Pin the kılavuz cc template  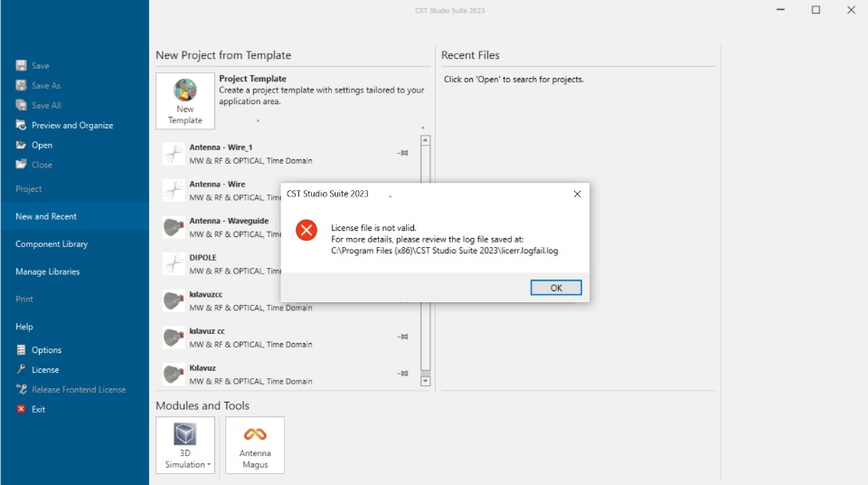point(403,337)
